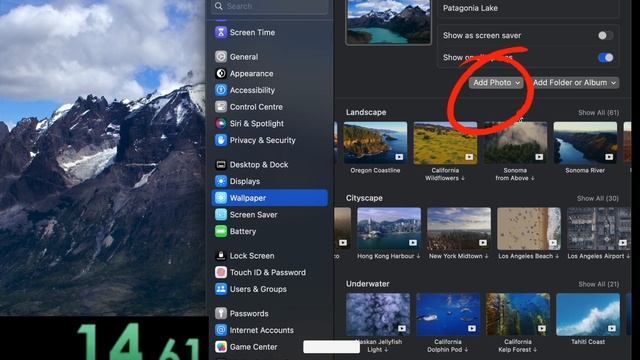Click the Cityscape section heading
Viewport: 640px width, 360px height.
pos(364,198)
